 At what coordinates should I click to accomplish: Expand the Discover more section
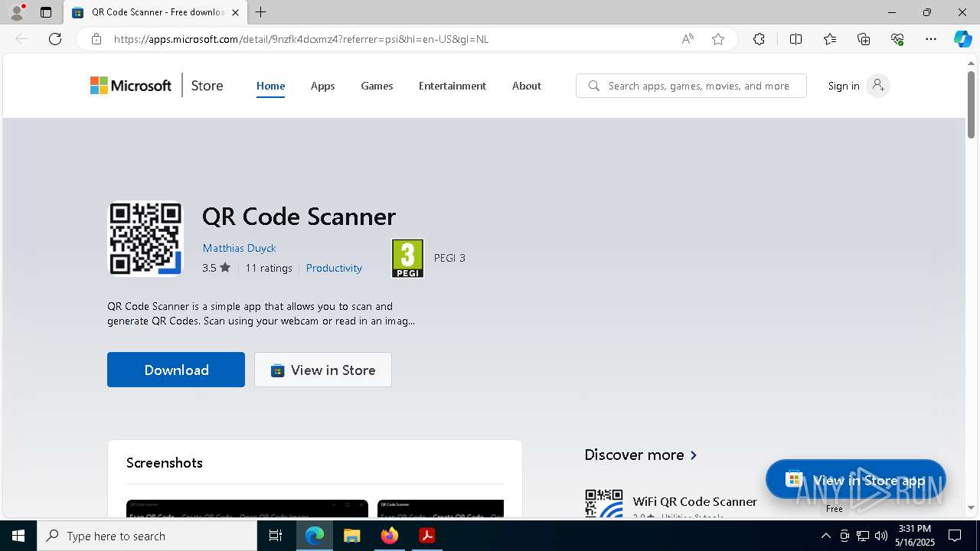[x=641, y=455]
